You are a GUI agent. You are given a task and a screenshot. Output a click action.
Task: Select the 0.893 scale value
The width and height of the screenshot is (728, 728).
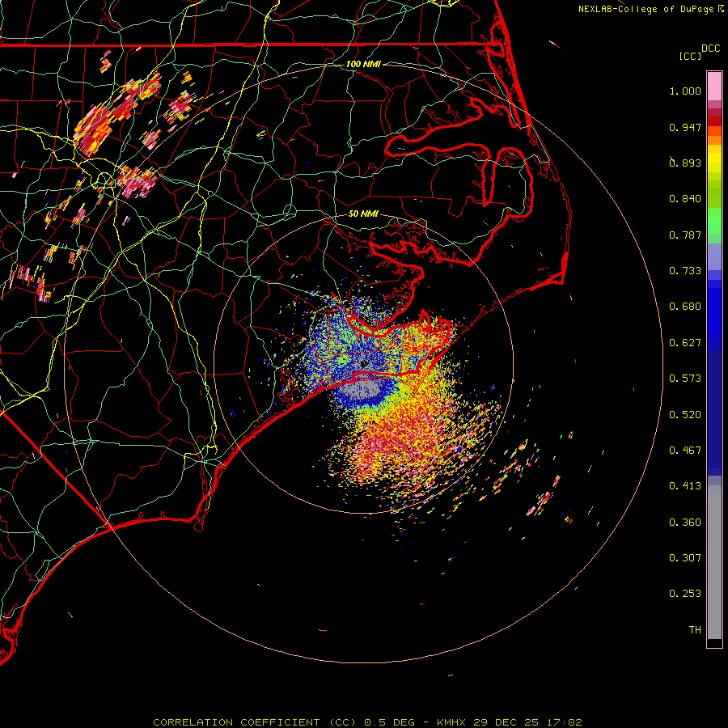(685, 163)
